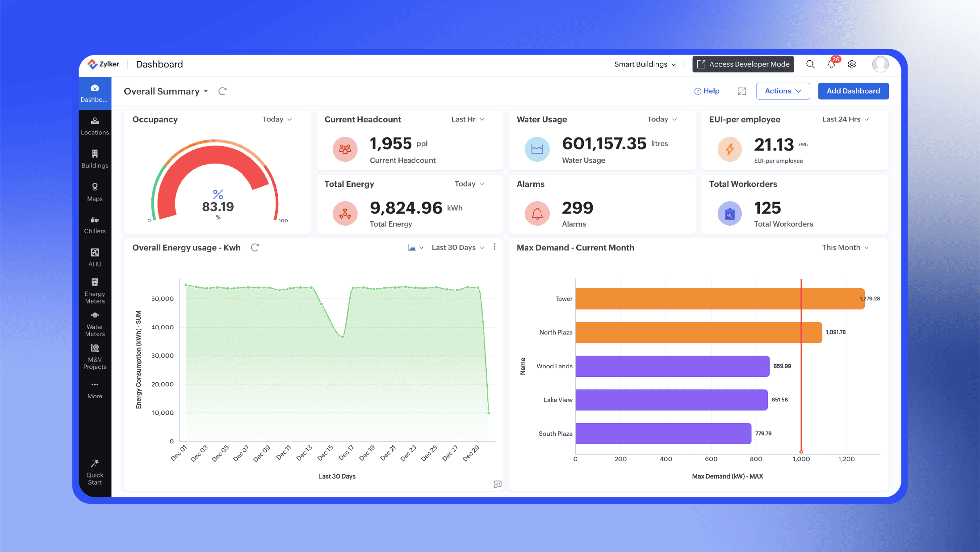
Task: Click the notifications bell icon
Action: pos(831,64)
